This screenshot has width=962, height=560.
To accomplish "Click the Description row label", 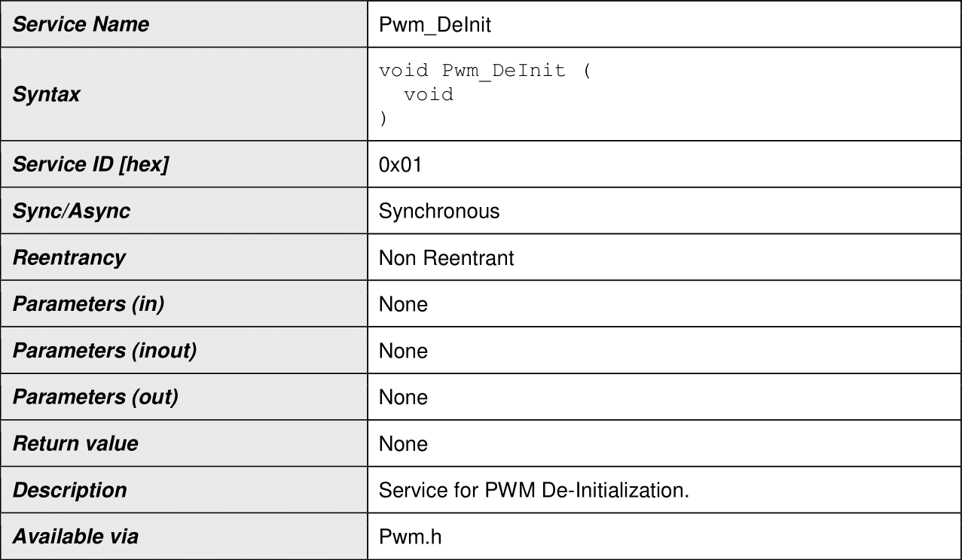I will coord(70,490).
